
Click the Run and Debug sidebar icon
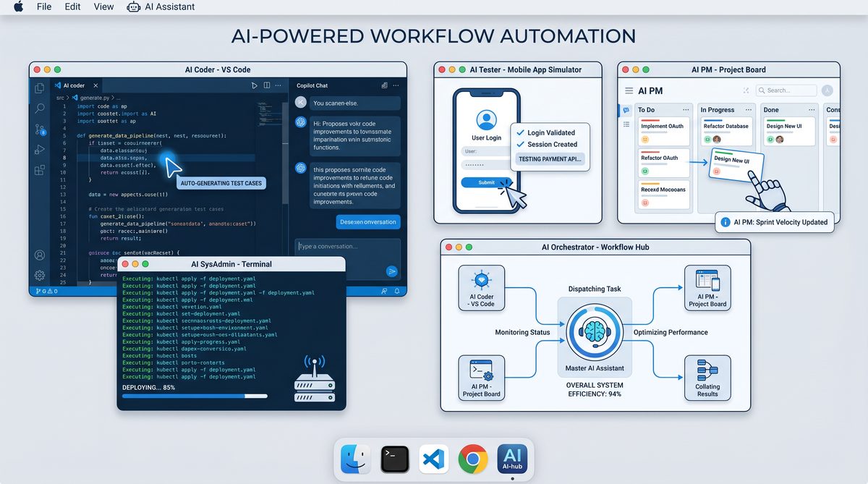pyautogui.click(x=40, y=150)
